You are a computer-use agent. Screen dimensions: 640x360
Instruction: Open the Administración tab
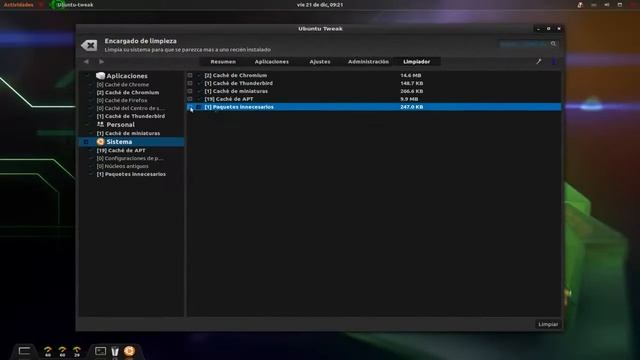point(368,62)
